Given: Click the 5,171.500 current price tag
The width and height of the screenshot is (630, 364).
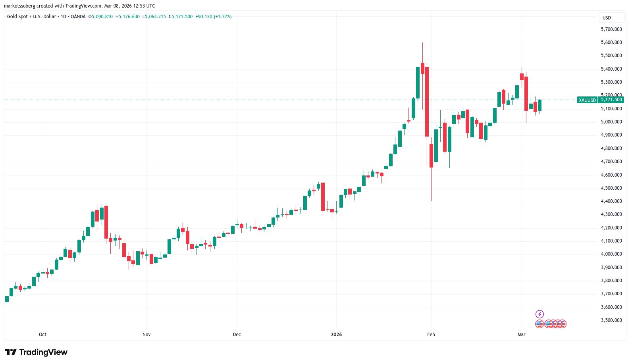Looking at the screenshot, I should pos(611,100).
